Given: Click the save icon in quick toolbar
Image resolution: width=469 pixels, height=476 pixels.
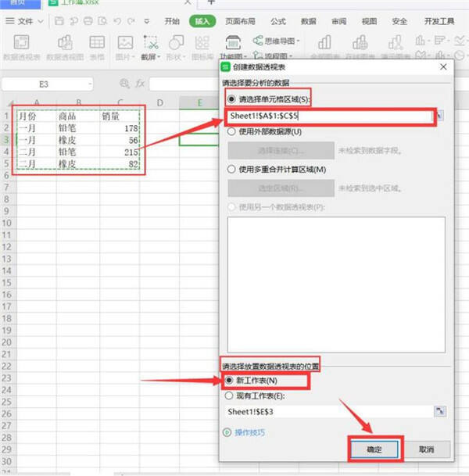Looking at the screenshot, I should (59, 21).
